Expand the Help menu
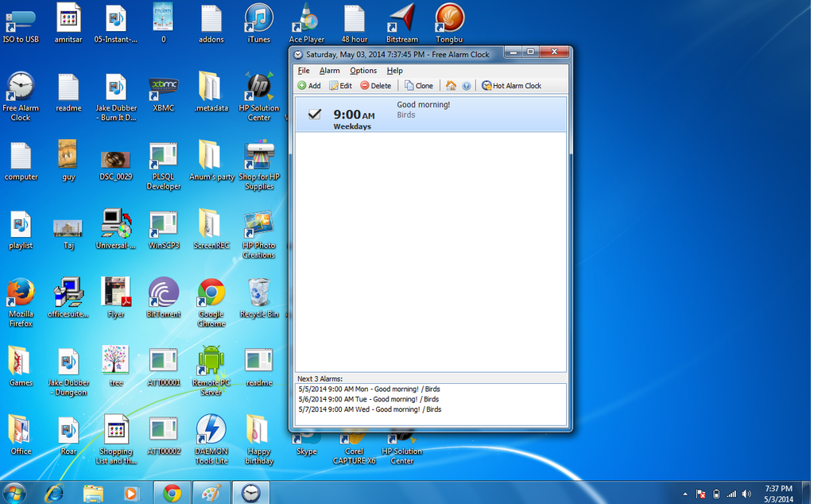814x504 pixels. [394, 71]
